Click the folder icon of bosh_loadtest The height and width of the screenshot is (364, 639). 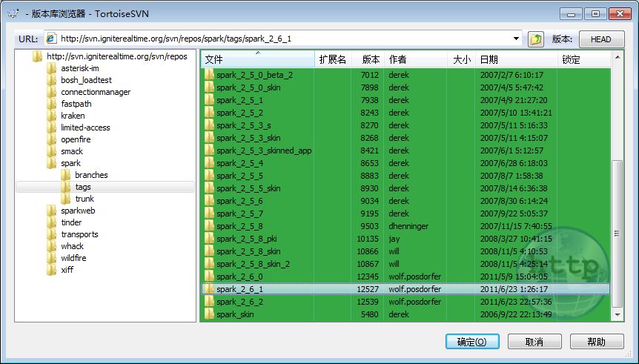click(x=52, y=80)
